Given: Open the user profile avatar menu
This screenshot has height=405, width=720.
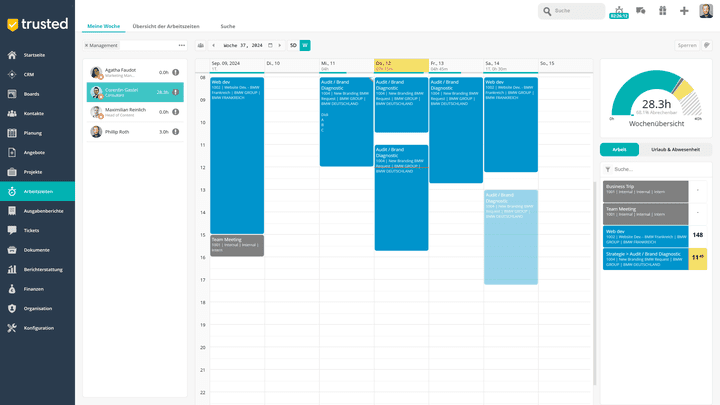Looking at the screenshot, I should click(706, 11).
